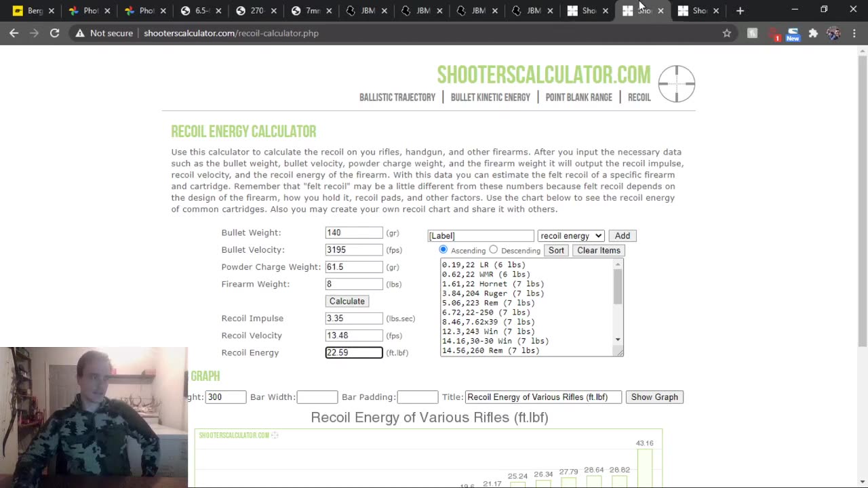Click the Recoil Impulse output field
Screen dimensions: 868x488
point(354,318)
